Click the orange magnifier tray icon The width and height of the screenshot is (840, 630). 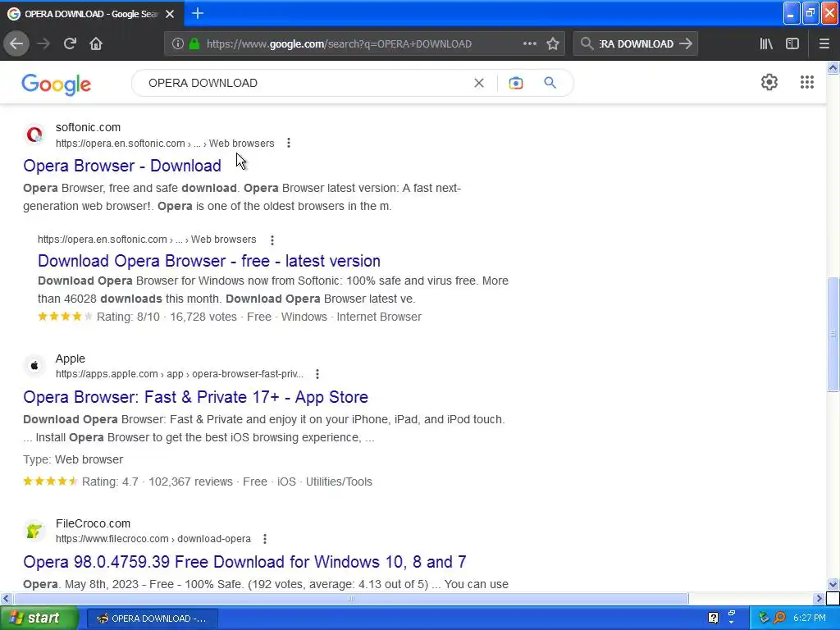click(780, 618)
